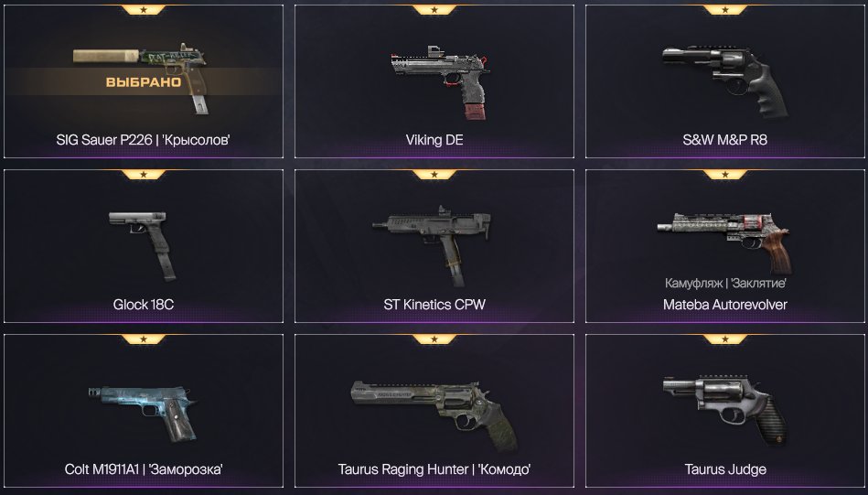Select the SIG Sauer P226 'Крысолов' card
The image size is (868, 495).
coord(144,81)
